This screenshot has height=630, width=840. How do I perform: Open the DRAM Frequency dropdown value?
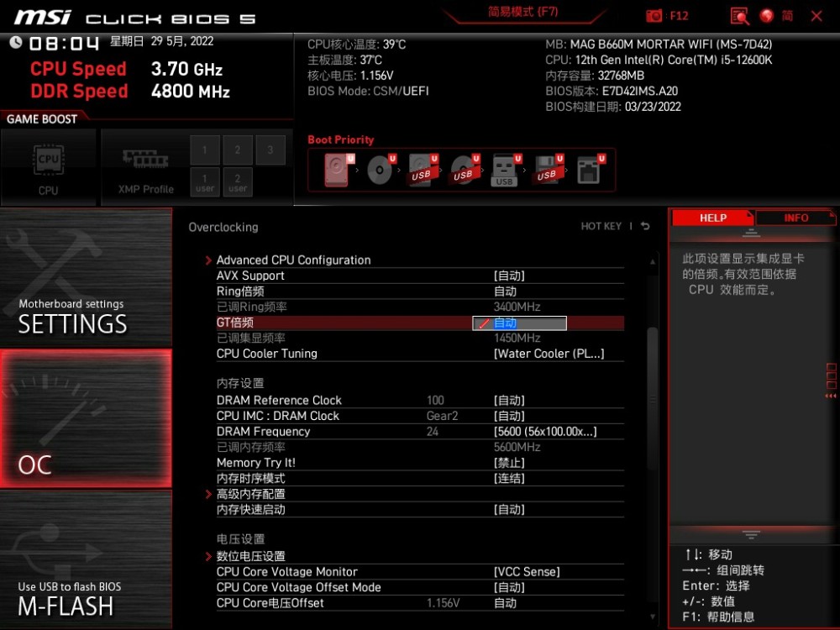545,432
